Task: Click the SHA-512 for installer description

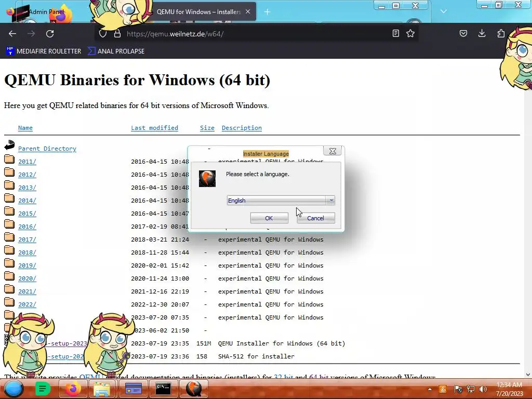Action: [x=256, y=356]
